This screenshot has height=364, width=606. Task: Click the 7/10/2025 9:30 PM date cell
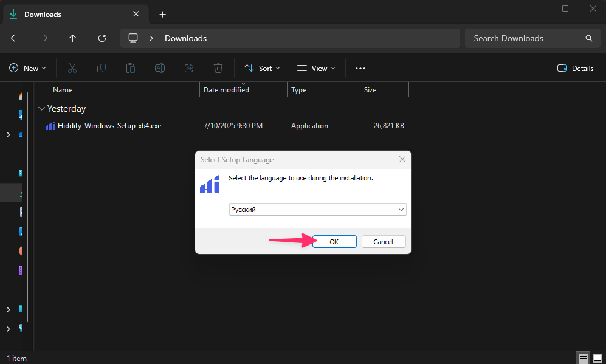(x=233, y=126)
